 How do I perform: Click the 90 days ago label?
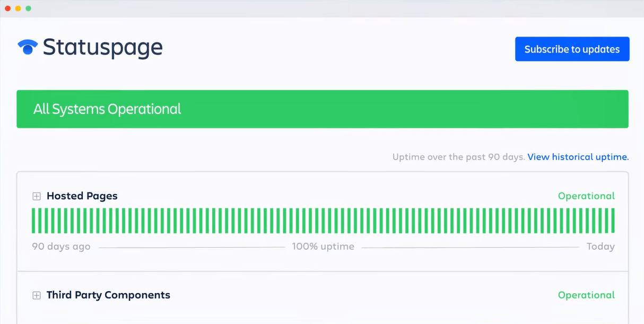[x=61, y=247]
